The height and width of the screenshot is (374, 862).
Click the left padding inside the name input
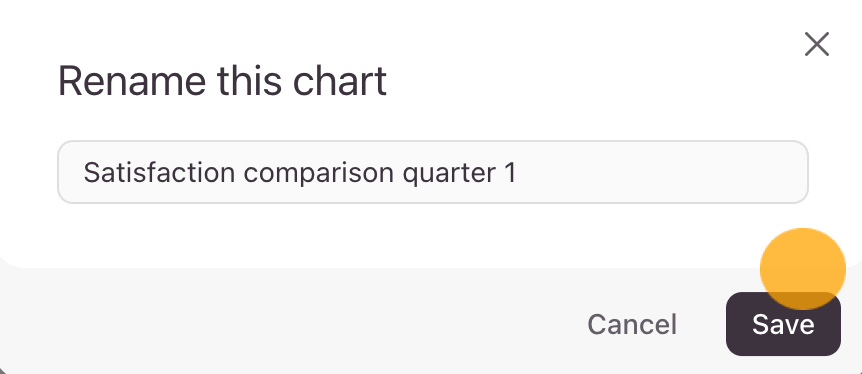71,172
